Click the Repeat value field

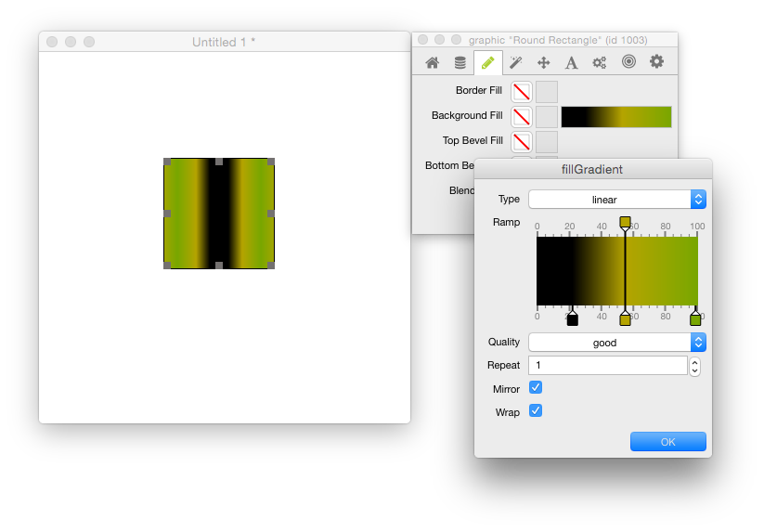click(608, 366)
